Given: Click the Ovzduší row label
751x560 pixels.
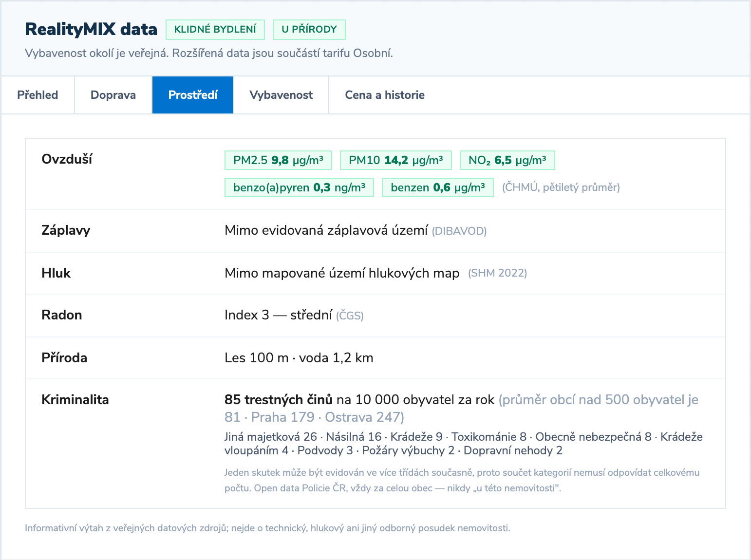Looking at the screenshot, I should point(67,159).
